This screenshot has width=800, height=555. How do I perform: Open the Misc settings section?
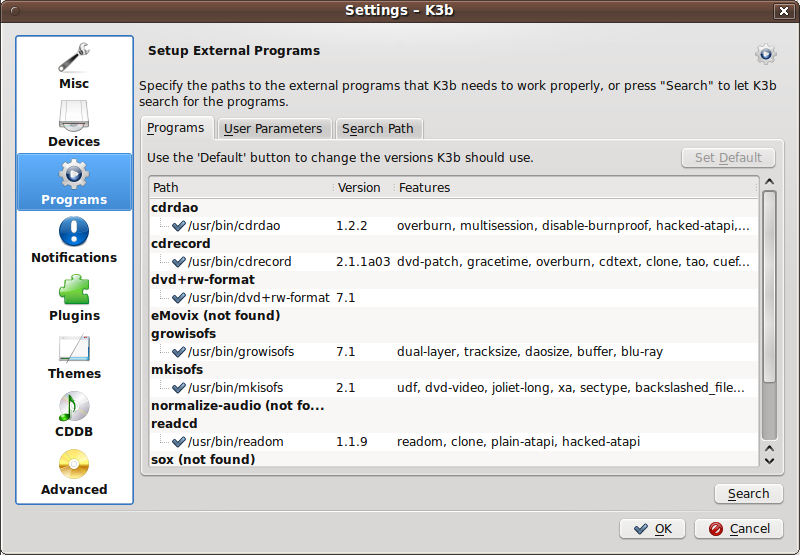tap(74, 66)
